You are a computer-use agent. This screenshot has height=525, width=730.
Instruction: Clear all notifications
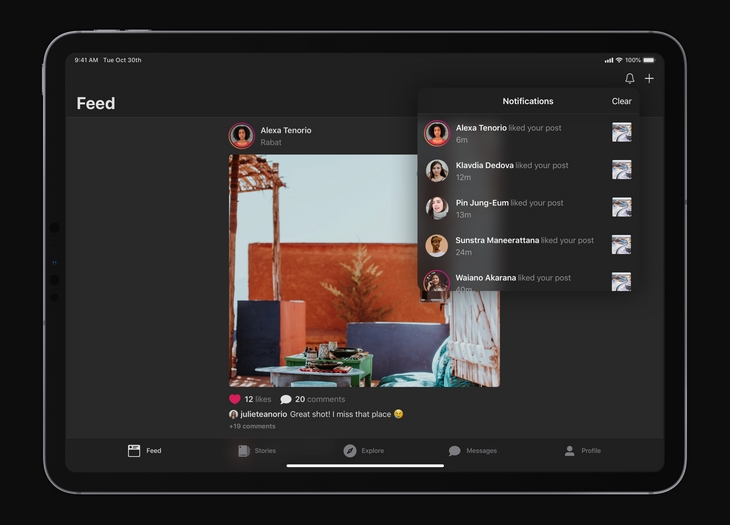(x=621, y=101)
